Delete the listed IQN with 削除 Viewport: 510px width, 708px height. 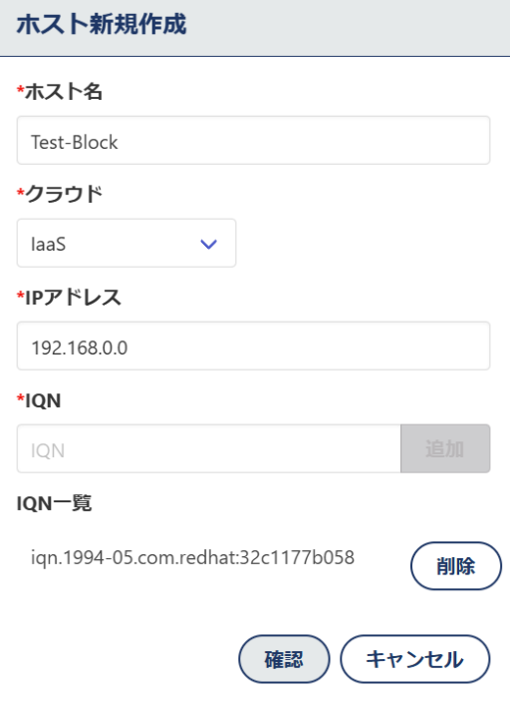[x=456, y=566]
